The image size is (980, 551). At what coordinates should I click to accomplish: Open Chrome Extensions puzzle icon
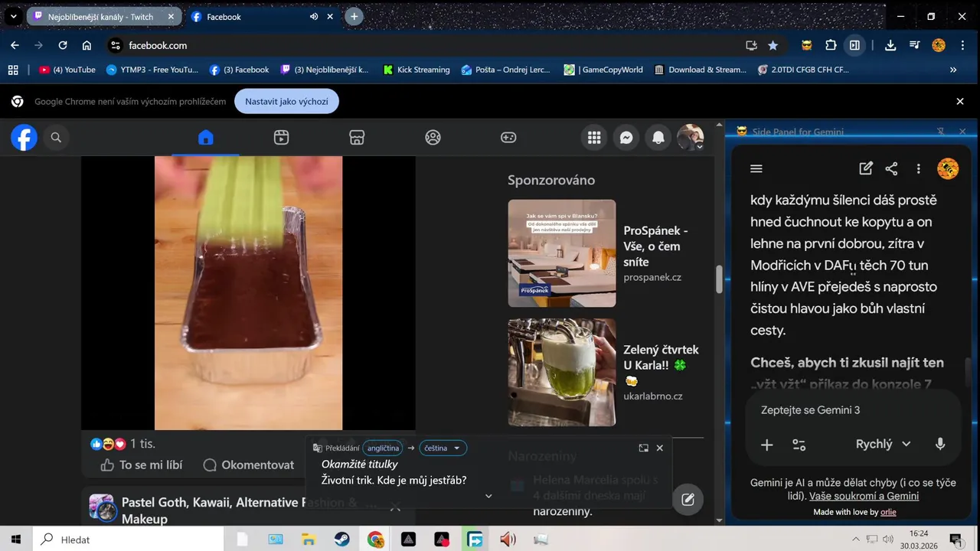831,45
